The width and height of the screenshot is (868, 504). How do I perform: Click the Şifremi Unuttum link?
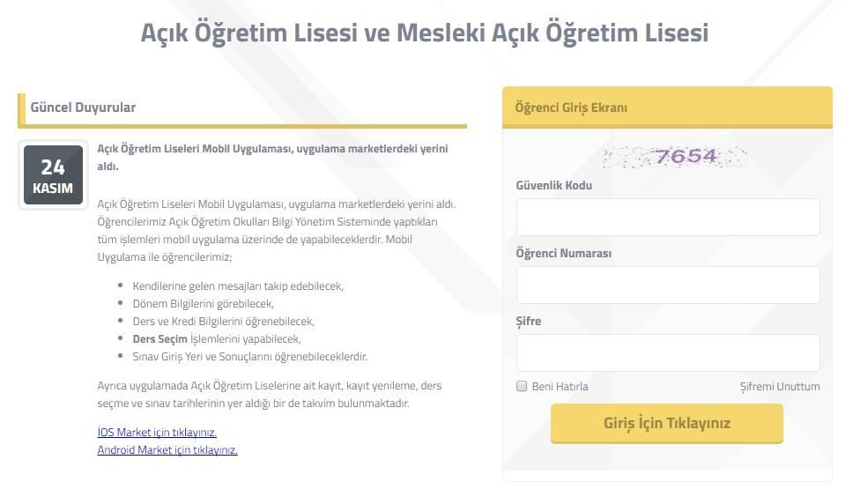pos(779,386)
